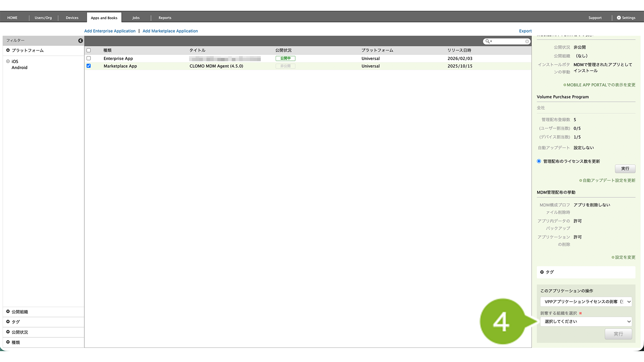
Task: Open the VPPアプリケーションライセンスの剥奪 dropdown
Action: pos(586,302)
